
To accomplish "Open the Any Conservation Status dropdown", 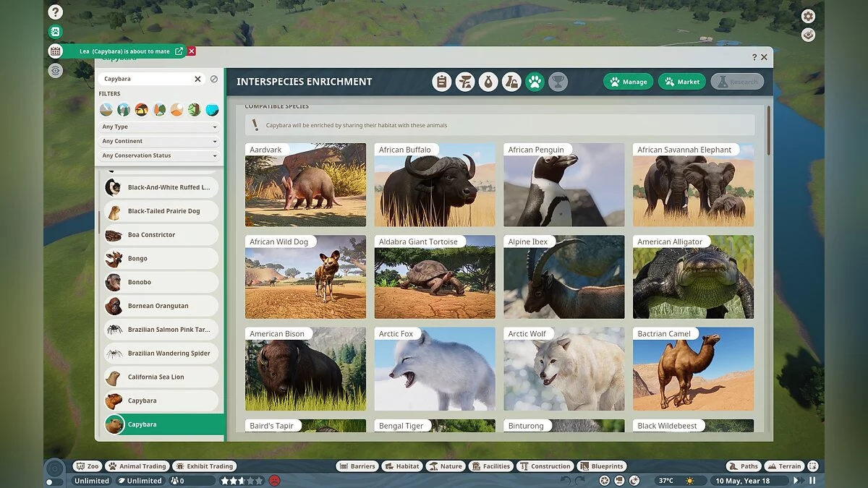I will [158, 155].
